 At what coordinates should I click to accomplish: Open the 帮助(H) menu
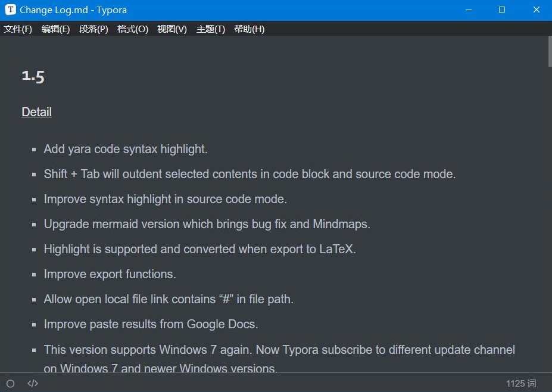point(249,29)
